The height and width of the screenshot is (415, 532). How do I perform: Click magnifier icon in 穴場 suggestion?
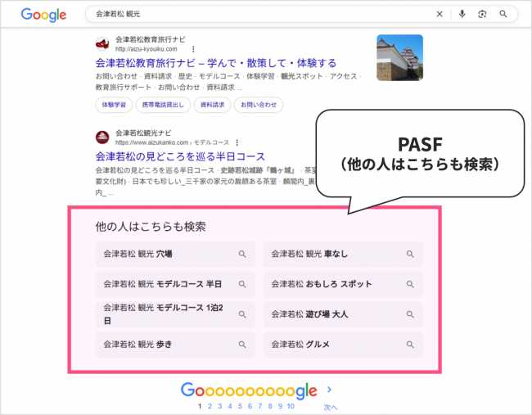(x=242, y=255)
